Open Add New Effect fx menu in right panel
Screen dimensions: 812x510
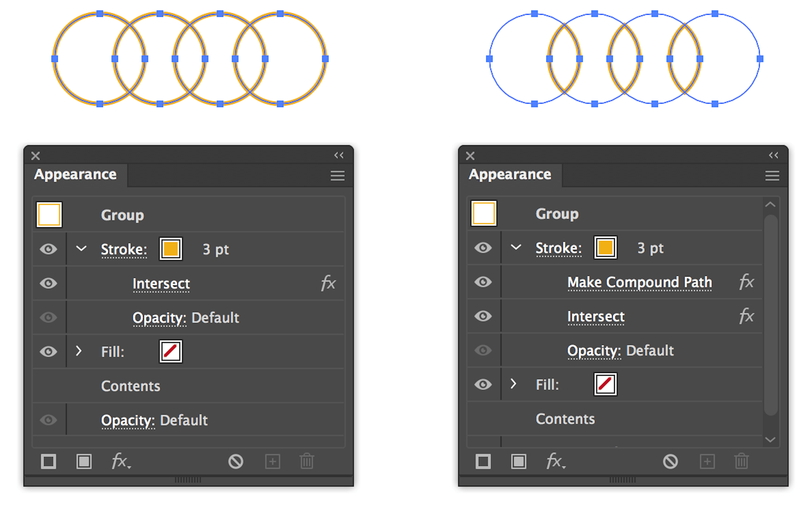pyautogui.click(x=555, y=461)
